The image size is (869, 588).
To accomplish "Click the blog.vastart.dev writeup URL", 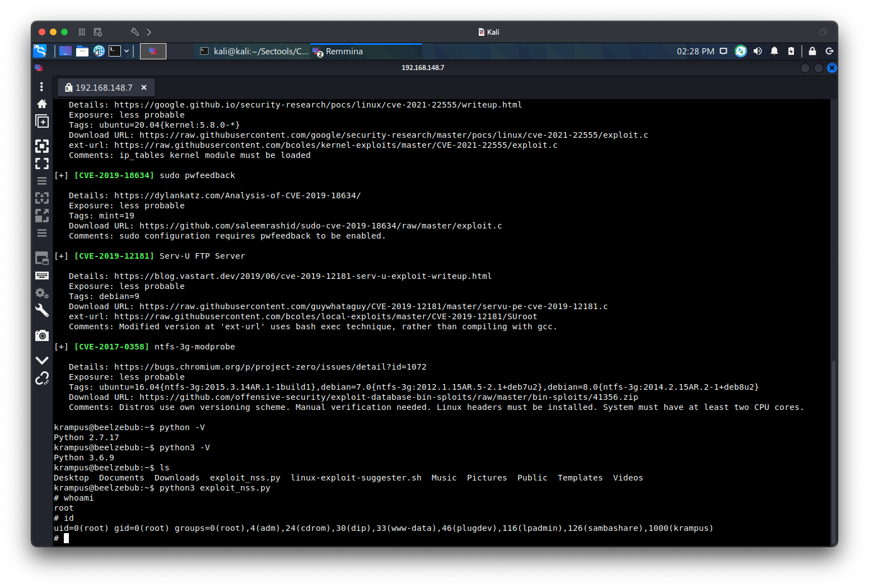I will coord(303,276).
